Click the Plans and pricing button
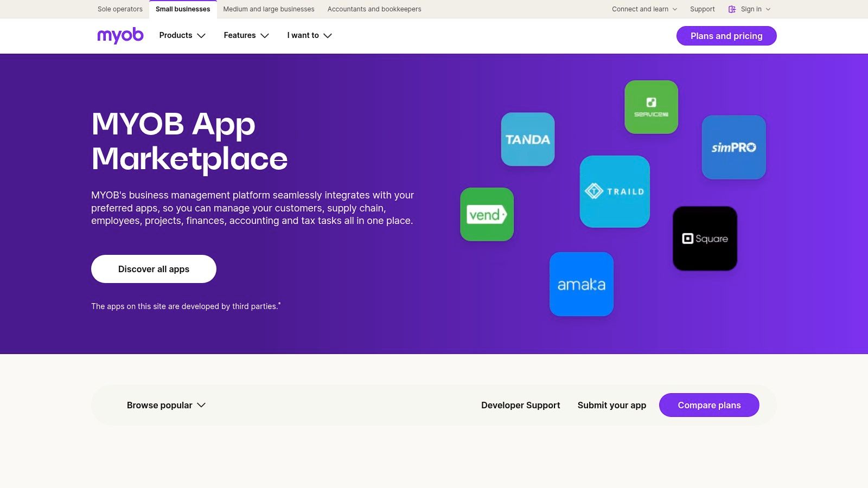 pos(726,36)
